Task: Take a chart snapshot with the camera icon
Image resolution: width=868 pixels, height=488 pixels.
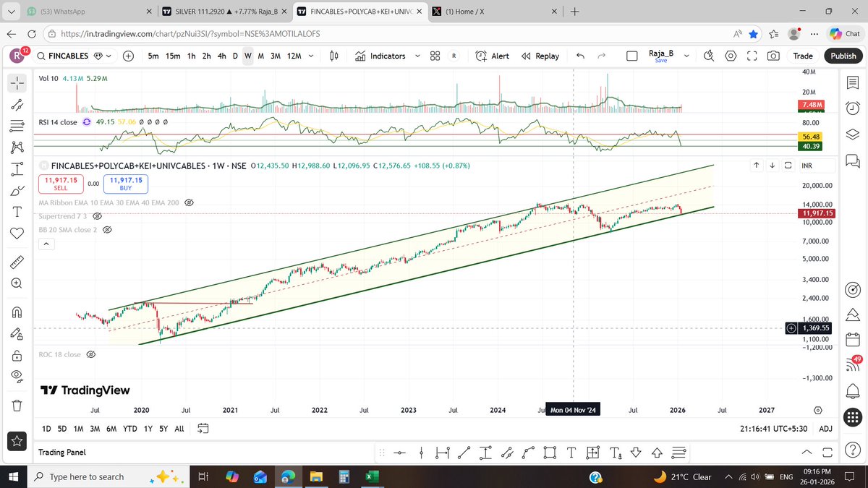Action: click(x=773, y=56)
